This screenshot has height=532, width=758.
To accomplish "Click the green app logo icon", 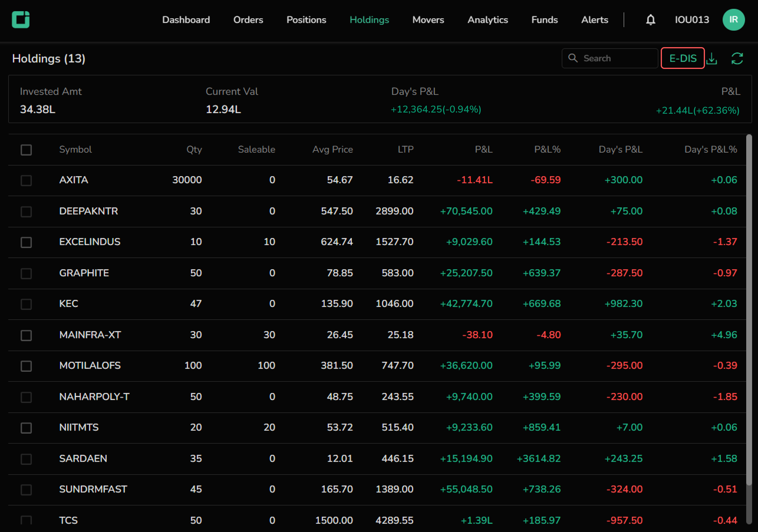I will pyautogui.click(x=21, y=20).
